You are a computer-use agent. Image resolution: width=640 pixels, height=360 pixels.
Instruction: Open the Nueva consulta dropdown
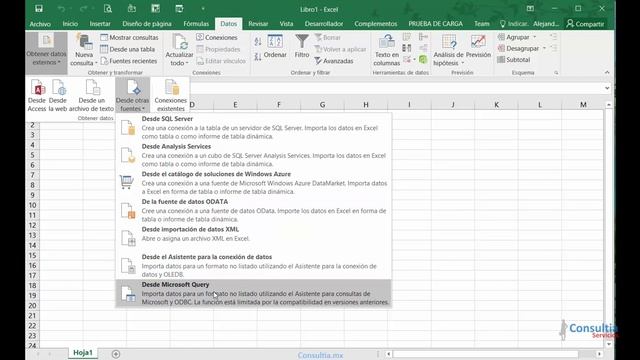coord(84,51)
